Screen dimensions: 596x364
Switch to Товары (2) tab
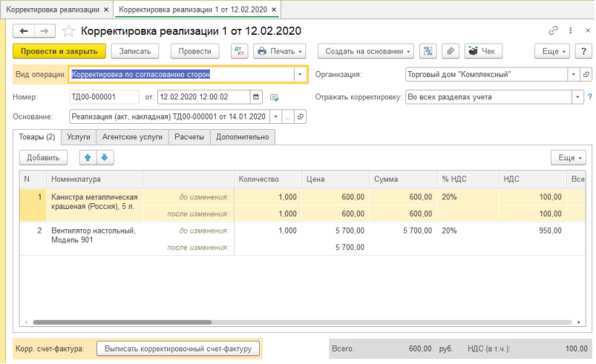tap(37, 137)
